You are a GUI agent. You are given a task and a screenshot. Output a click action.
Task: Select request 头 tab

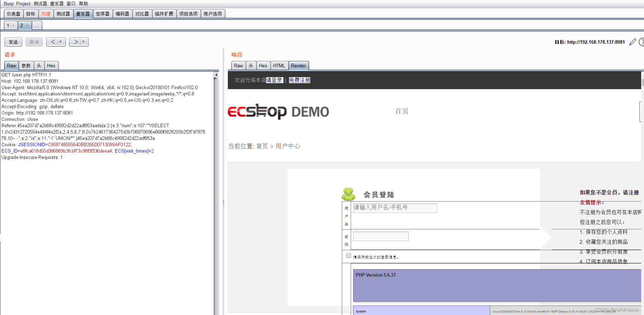click(39, 66)
